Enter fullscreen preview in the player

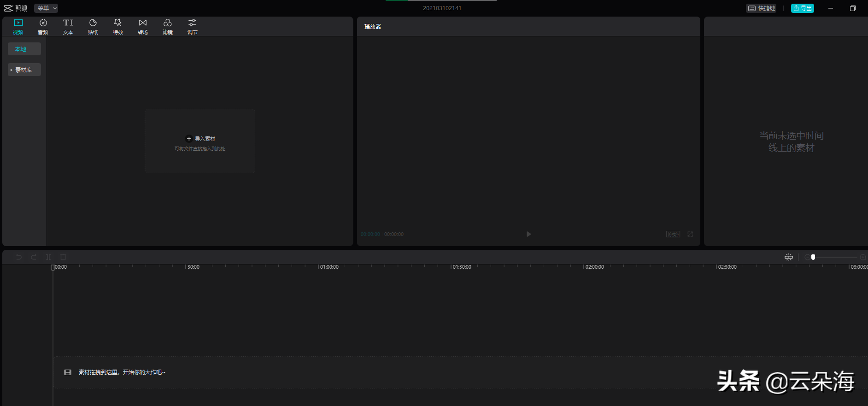pos(690,234)
